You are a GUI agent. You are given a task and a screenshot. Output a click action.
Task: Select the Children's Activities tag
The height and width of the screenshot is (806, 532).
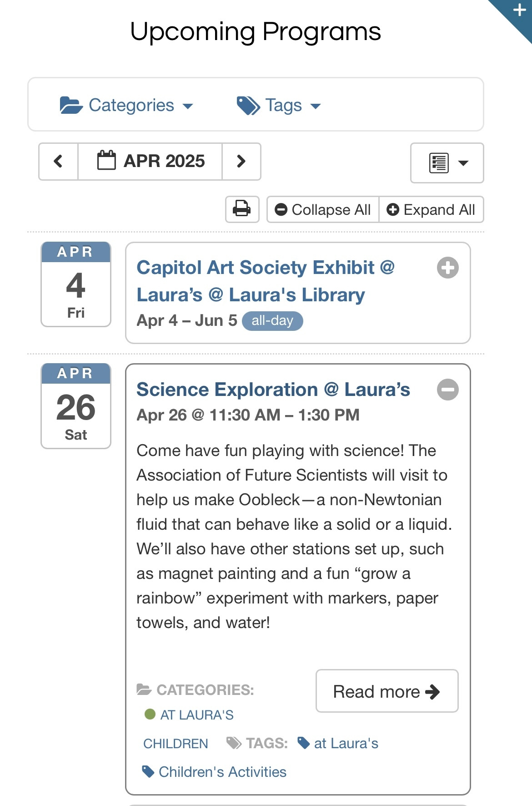point(222,772)
